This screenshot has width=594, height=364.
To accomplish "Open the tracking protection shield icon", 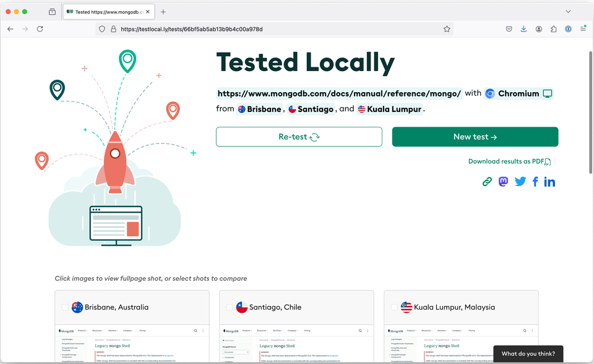I will click(x=102, y=29).
